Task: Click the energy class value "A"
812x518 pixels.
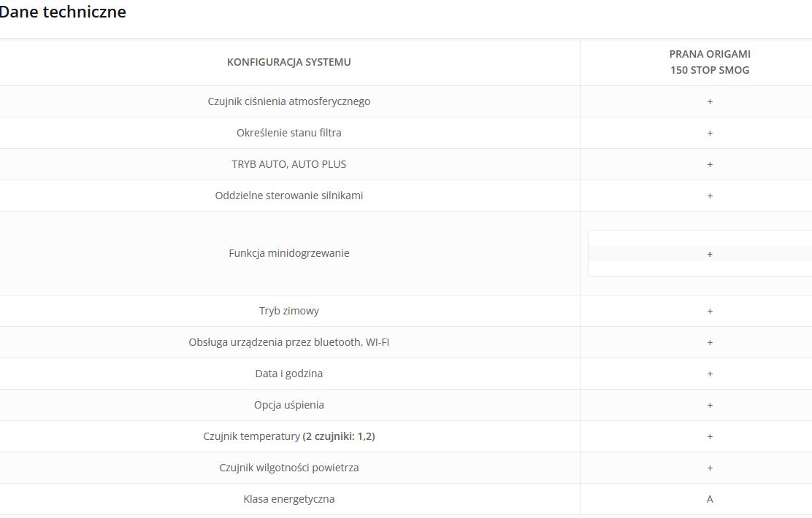Action: [x=709, y=499]
